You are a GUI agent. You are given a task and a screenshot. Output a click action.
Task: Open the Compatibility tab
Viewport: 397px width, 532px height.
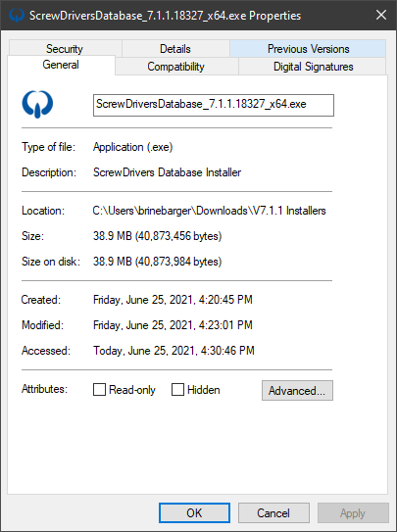(175, 67)
